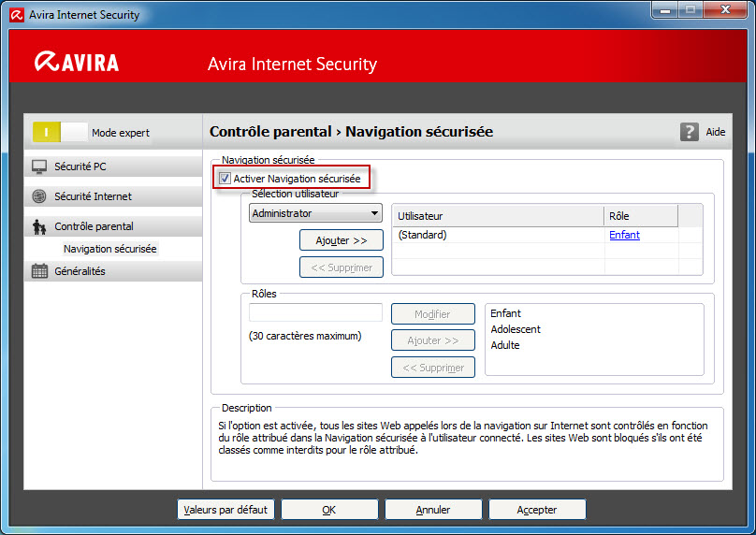Screen dimensions: 756x535
Task: Click the Aide help link
Action: pyautogui.click(x=716, y=132)
